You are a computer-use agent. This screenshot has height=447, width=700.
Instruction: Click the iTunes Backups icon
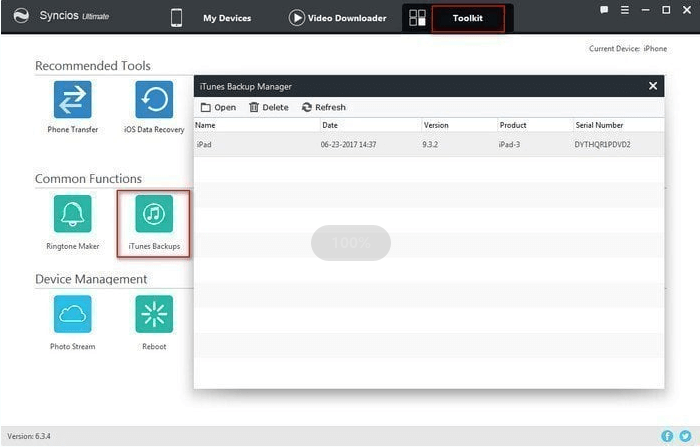click(x=154, y=213)
